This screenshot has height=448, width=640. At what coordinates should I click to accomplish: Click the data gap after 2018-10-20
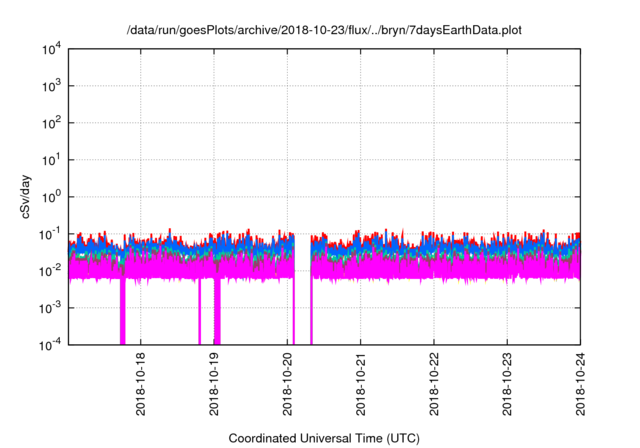click(x=302, y=290)
